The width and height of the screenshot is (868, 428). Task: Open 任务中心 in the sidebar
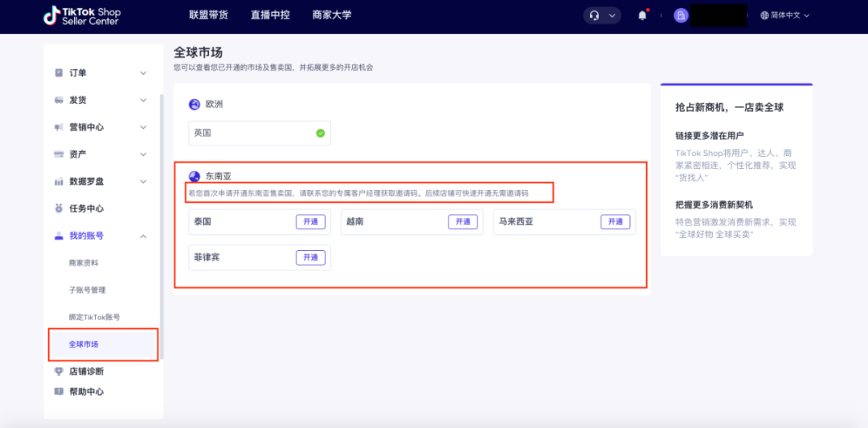[x=86, y=208]
